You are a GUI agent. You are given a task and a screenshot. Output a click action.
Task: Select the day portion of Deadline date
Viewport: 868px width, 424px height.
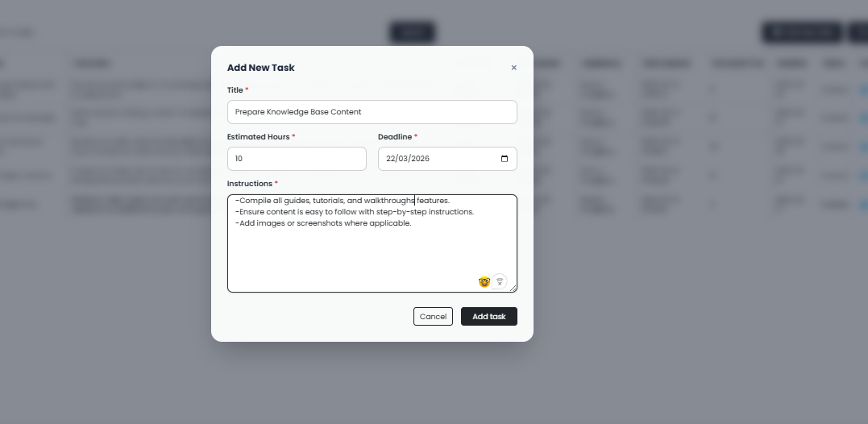click(x=391, y=159)
